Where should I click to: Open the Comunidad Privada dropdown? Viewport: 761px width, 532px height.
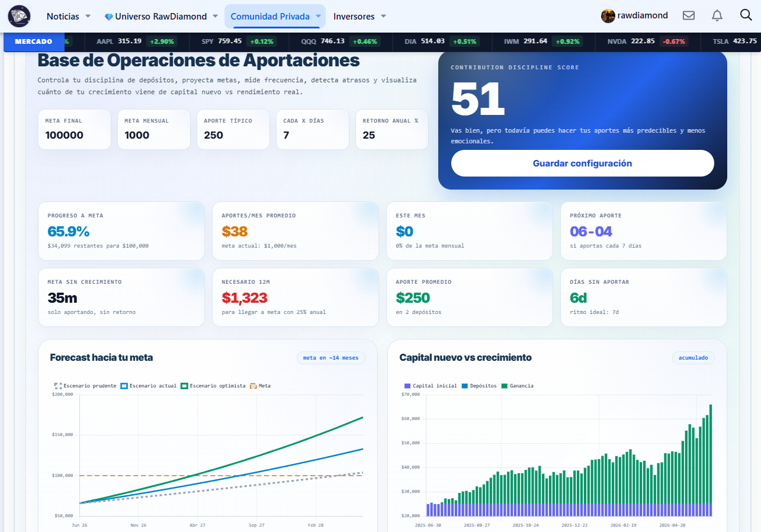275,17
